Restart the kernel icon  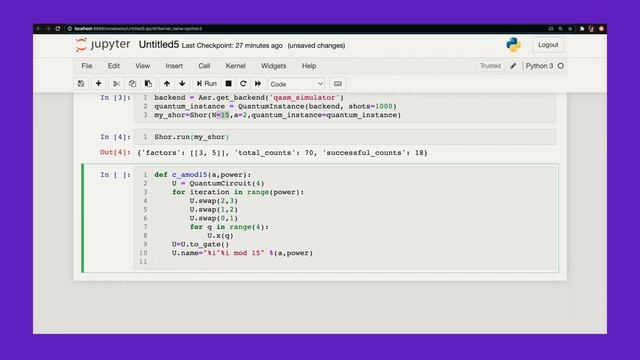point(243,84)
